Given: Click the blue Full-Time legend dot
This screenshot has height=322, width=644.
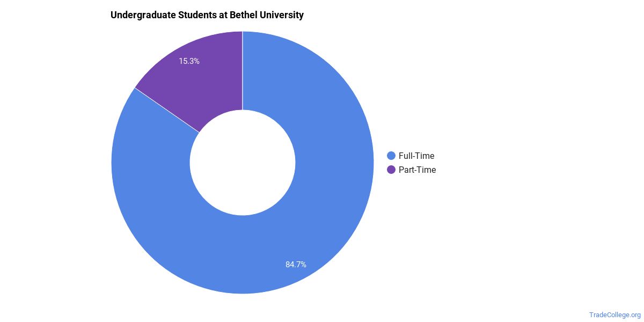Looking at the screenshot, I should point(391,156).
